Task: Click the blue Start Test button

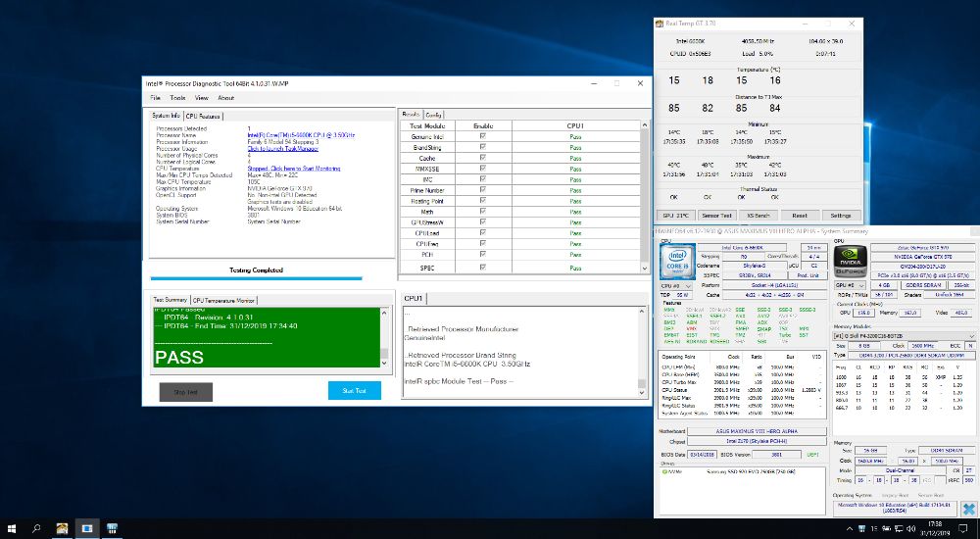Action: (355, 391)
